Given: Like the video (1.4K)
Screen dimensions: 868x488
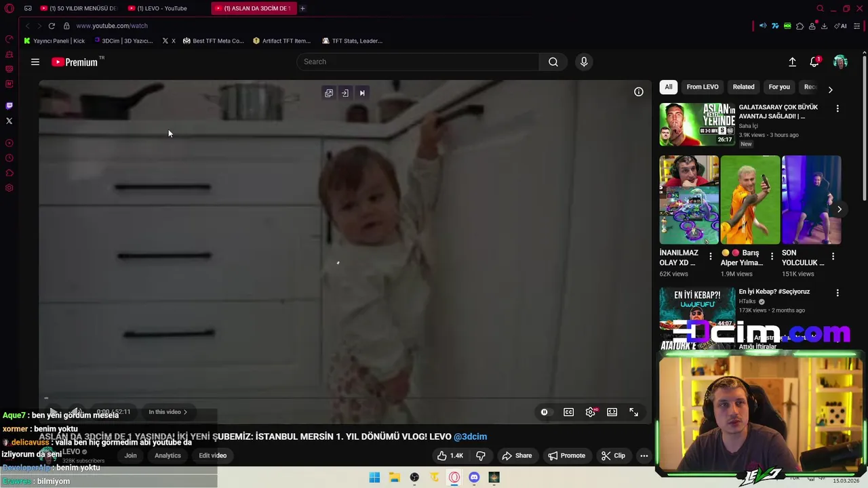Looking at the screenshot, I should 450,455.
